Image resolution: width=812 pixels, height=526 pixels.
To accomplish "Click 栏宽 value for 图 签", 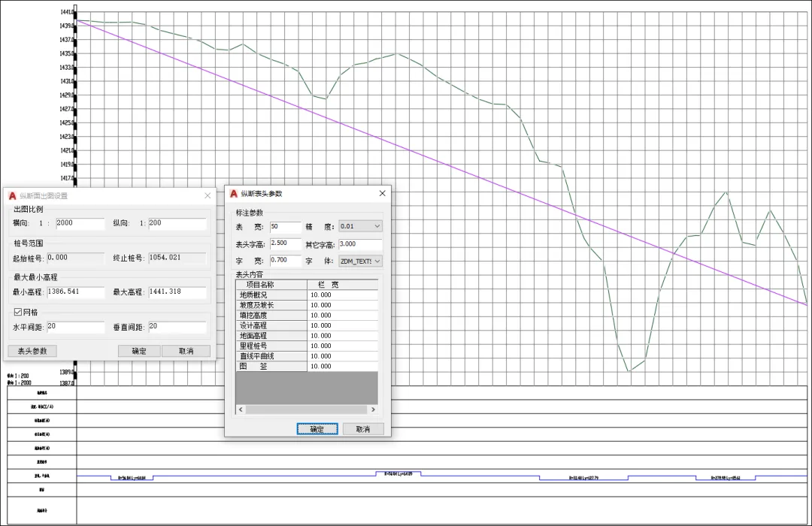I will tap(342, 367).
